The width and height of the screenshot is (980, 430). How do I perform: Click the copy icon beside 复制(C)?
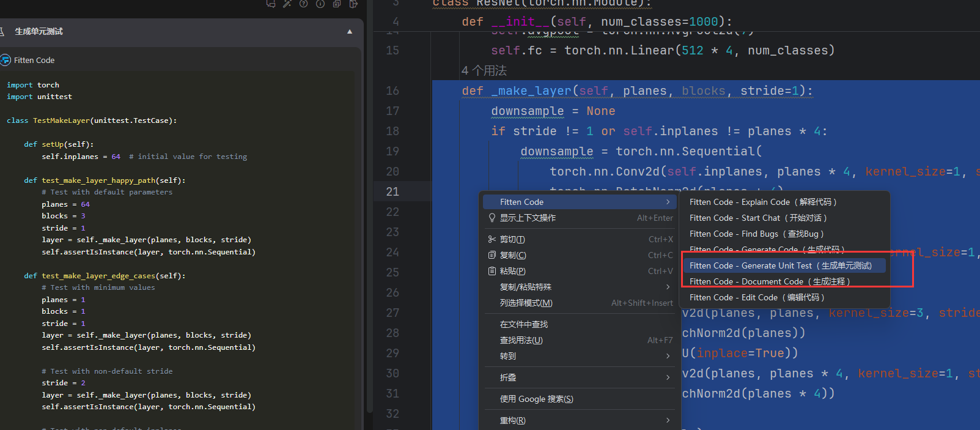(x=492, y=255)
